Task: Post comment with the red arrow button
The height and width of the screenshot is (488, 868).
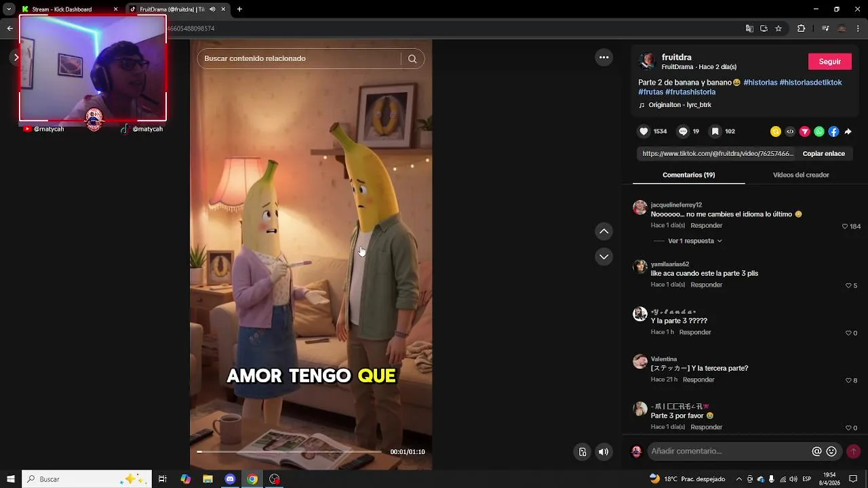Action: coord(853,451)
